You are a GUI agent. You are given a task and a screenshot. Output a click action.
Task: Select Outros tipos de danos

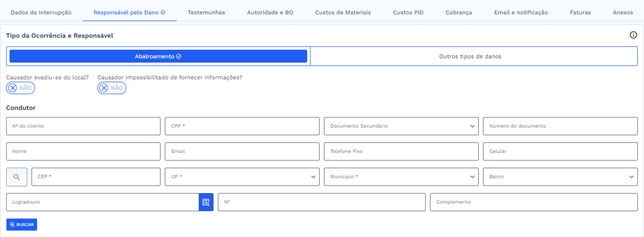470,56
